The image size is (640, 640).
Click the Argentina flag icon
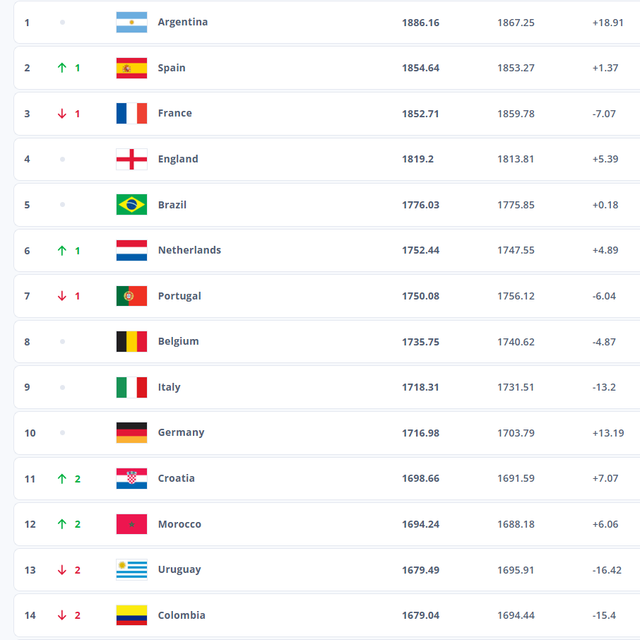[131, 22]
